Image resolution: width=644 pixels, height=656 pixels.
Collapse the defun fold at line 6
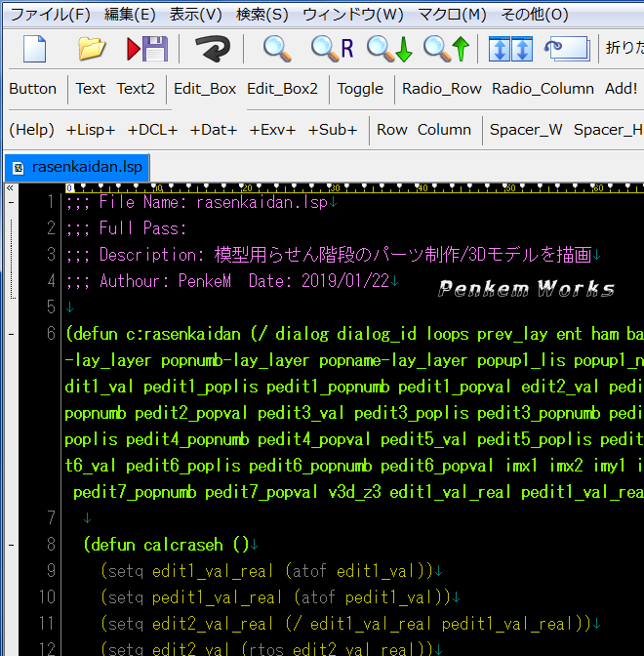tap(12, 334)
